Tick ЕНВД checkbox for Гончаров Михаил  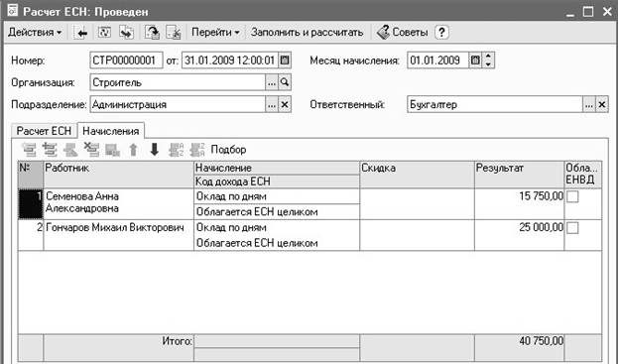[572, 227]
